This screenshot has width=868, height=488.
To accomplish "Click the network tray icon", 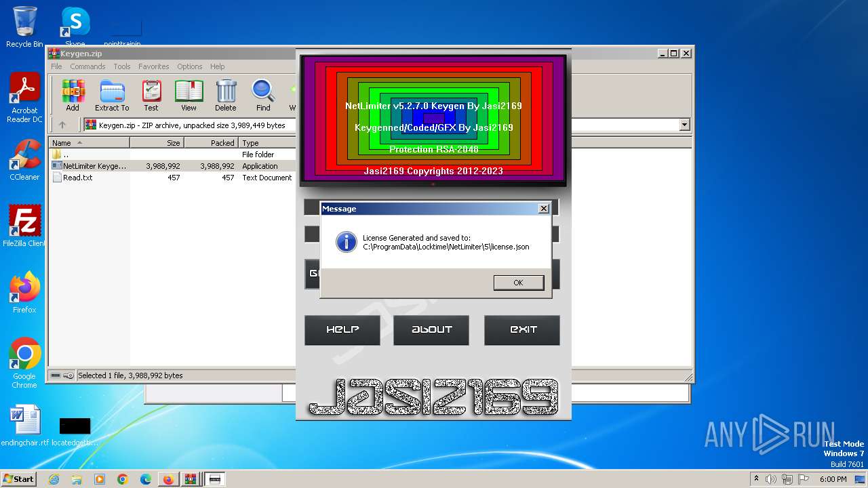I will pos(787,479).
